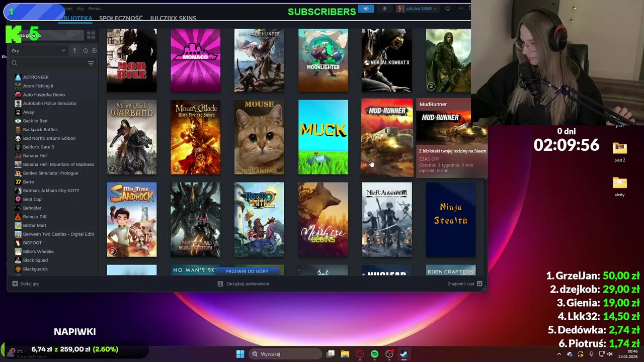Open the Gry category dropdown
This screenshot has height=362, width=644.
(x=38, y=50)
